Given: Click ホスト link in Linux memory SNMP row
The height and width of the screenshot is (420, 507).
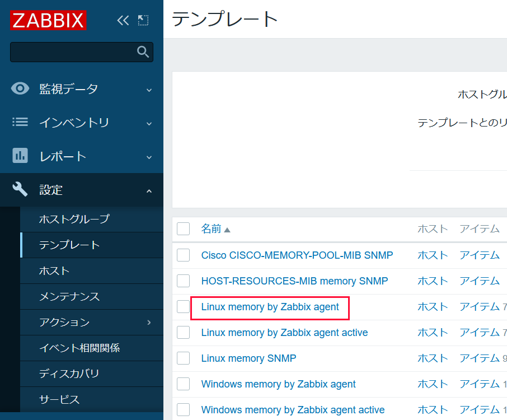Looking at the screenshot, I should tap(433, 358).
